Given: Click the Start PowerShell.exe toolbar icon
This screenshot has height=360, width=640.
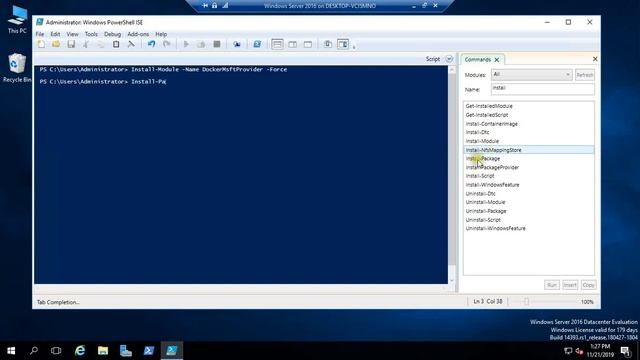Looking at the screenshot, I should tap(257, 44).
